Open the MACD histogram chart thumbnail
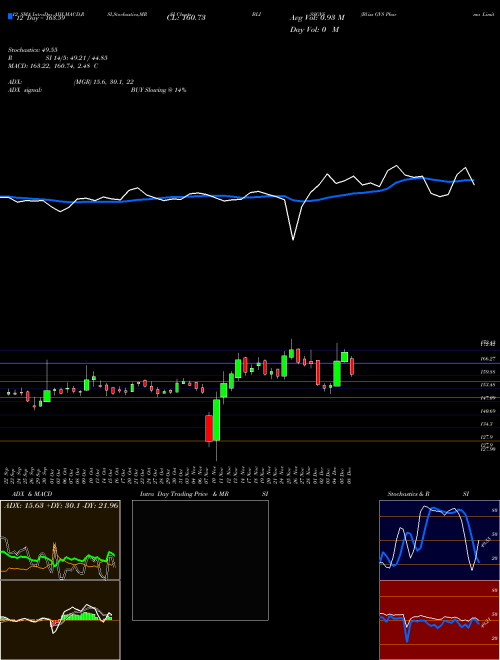This screenshot has width=500, height=660. [60, 620]
